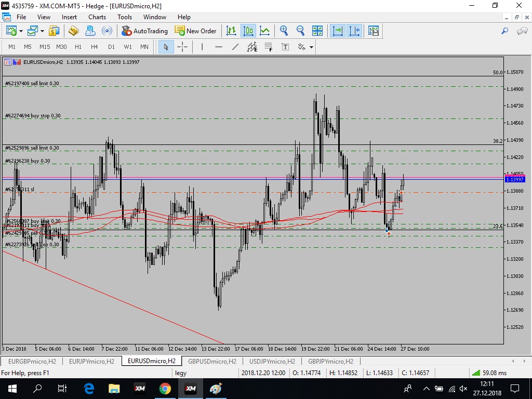Open the File menu

[21, 17]
